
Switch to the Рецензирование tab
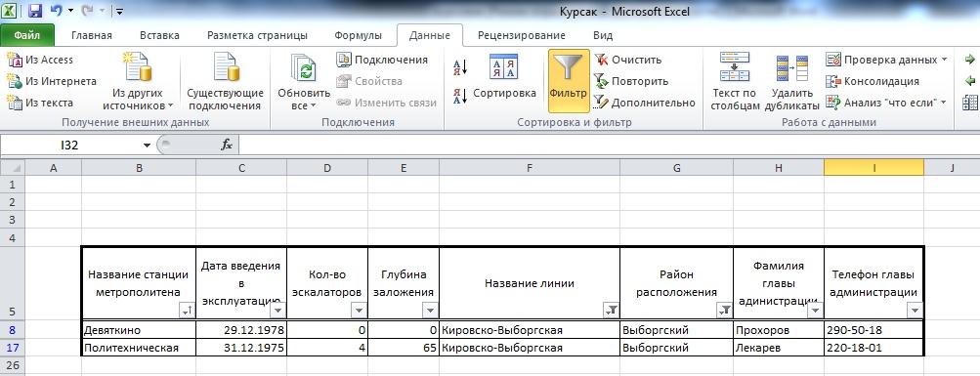pyautogui.click(x=521, y=35)
